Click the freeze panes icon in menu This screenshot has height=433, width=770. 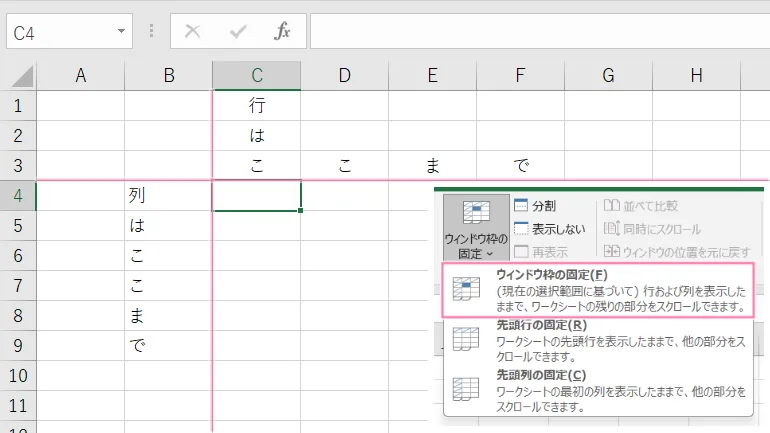[x=466, y=289]
